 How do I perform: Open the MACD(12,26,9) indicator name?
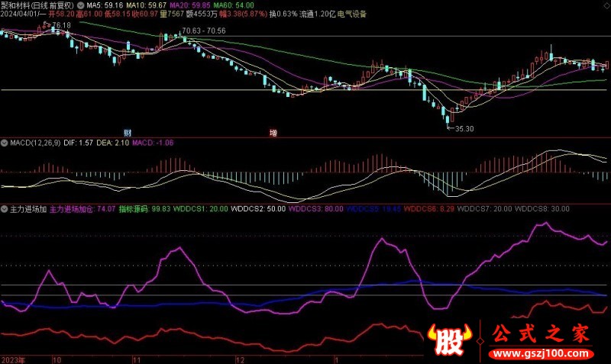coord(39,143)
